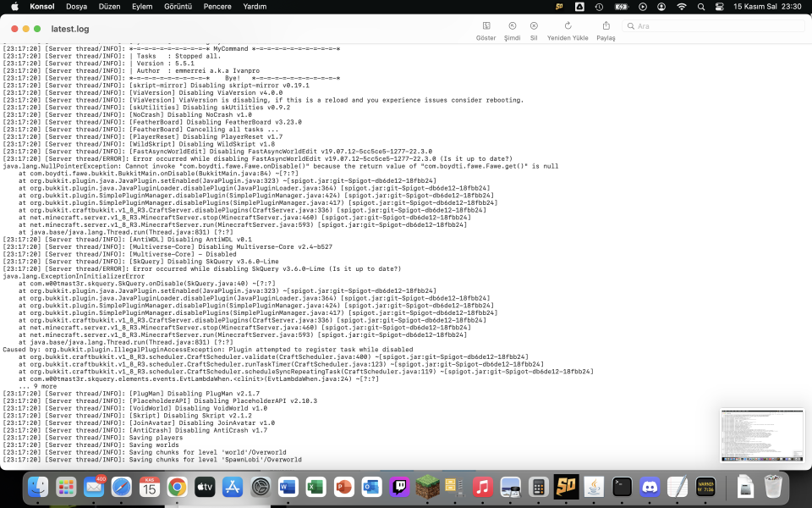Viewport: 812px width, 508px height.
Task: Click the 'Caused by: org.bukkit.plugin.IllegalPluginAccessException' line
Action: 208,350
